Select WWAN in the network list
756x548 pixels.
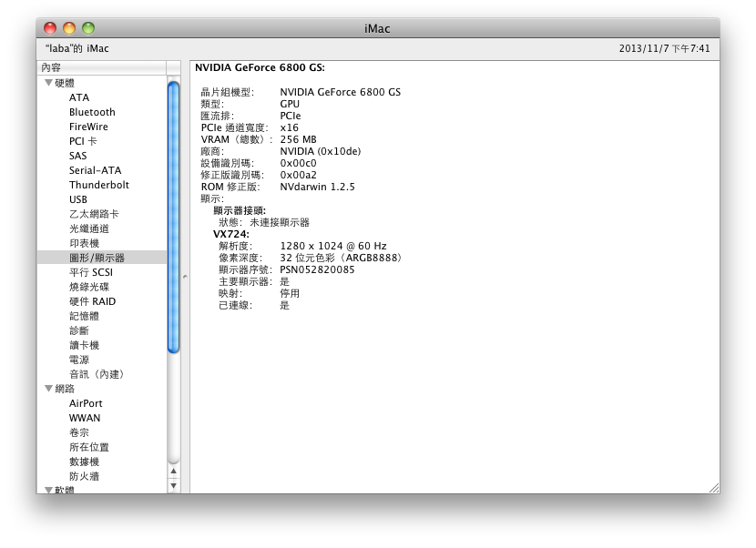(x=85, y=418)
